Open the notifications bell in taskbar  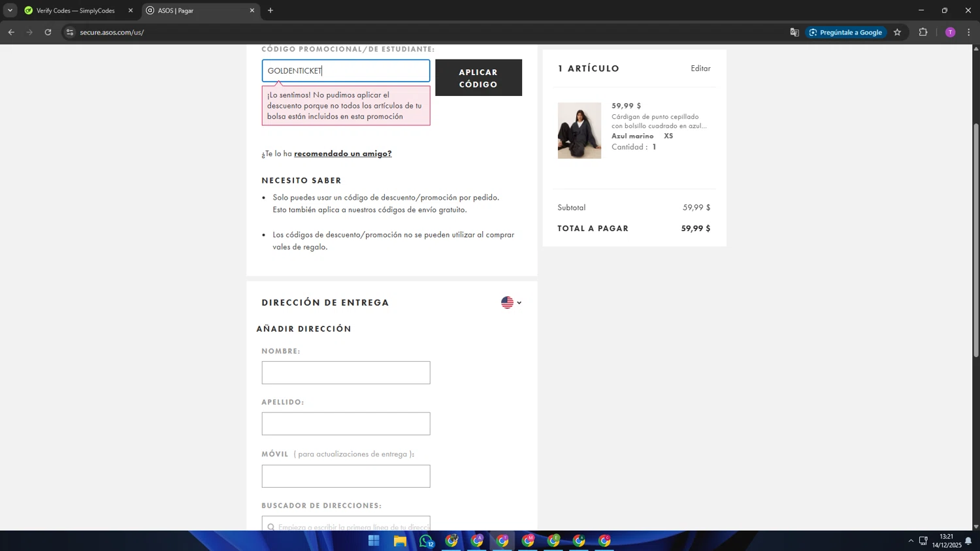[x=968, y=541]
